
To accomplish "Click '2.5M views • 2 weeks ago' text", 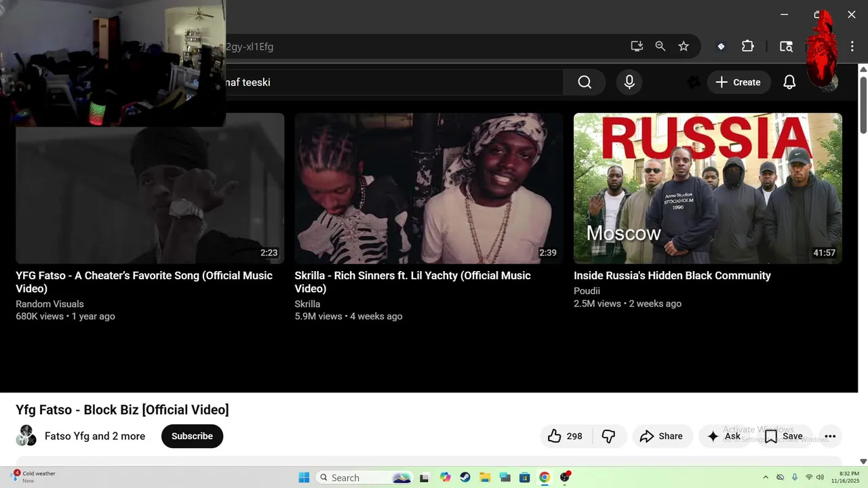I will tap(627, 303).
